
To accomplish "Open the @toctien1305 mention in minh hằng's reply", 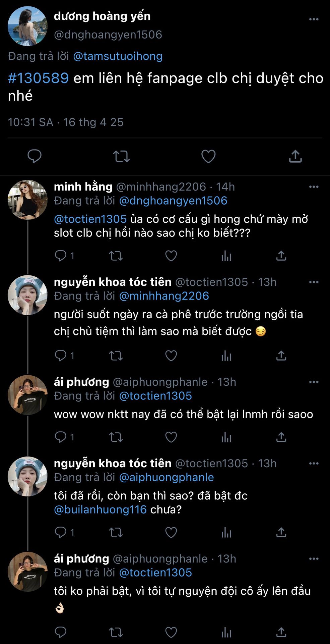I will [x=90, y=219].
